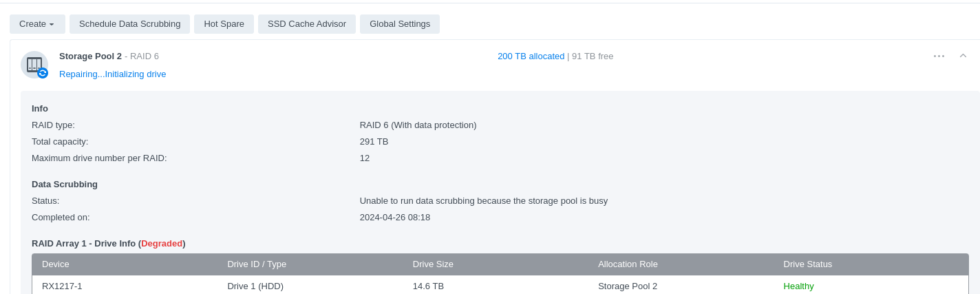Screen dimensions: 980x294
Task: Open the Create dropdown menu
Action: click(x=37, y=24)
